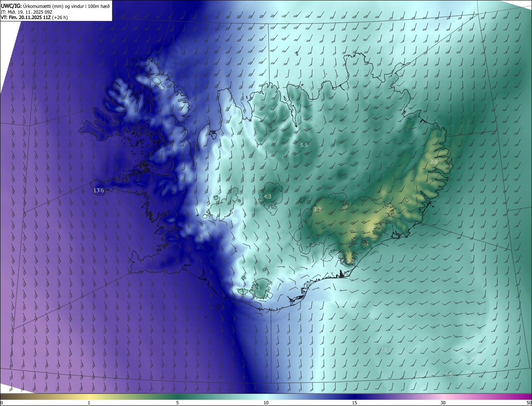This screenshot has height=406, width=532.
Task: Click the 4.3 value label on the map
Action: tap(268, 196)
